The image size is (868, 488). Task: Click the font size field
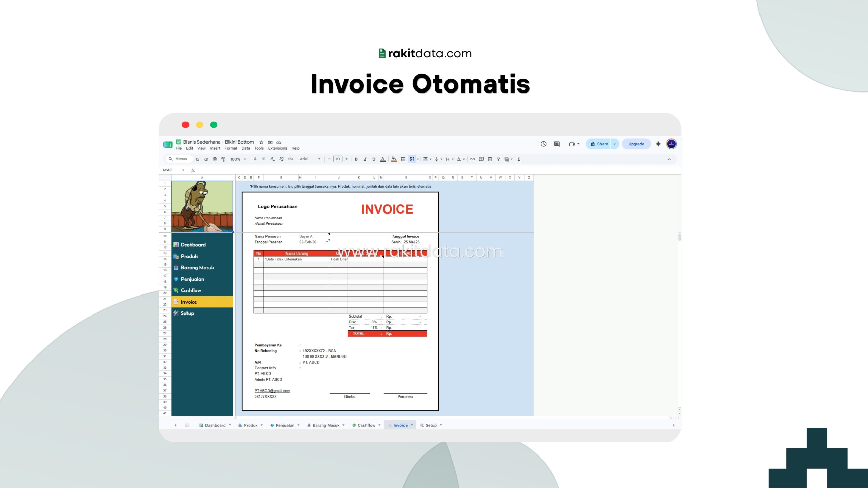(338, 159)
